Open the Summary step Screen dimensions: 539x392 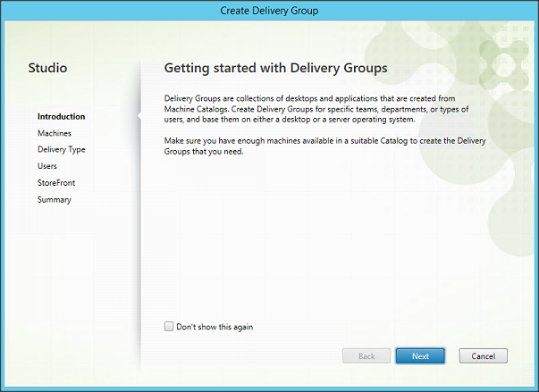(54, 199)
